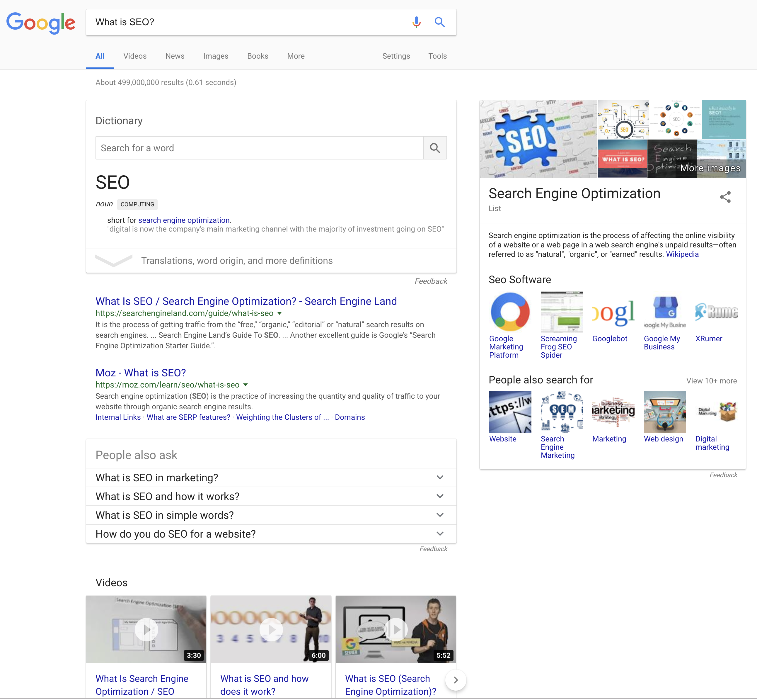The image size is (757, 700).
Task: Play the 5:52 What is SEO video
Action: coord(396,629)
